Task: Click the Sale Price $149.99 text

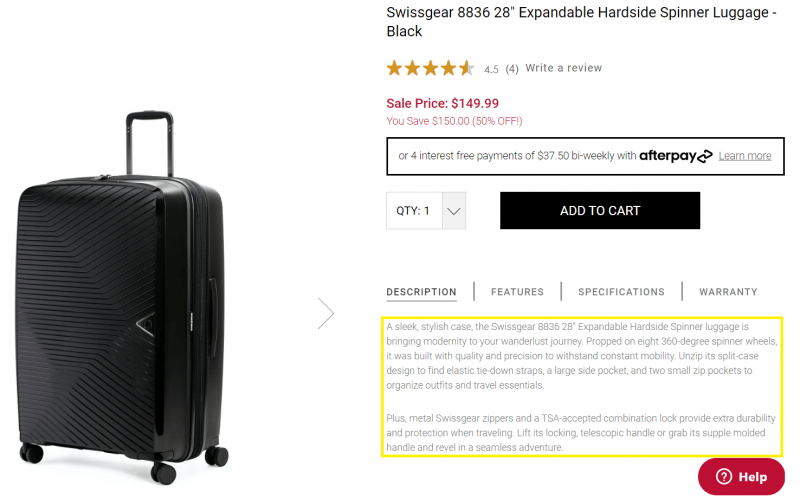Action: [443, 103]
